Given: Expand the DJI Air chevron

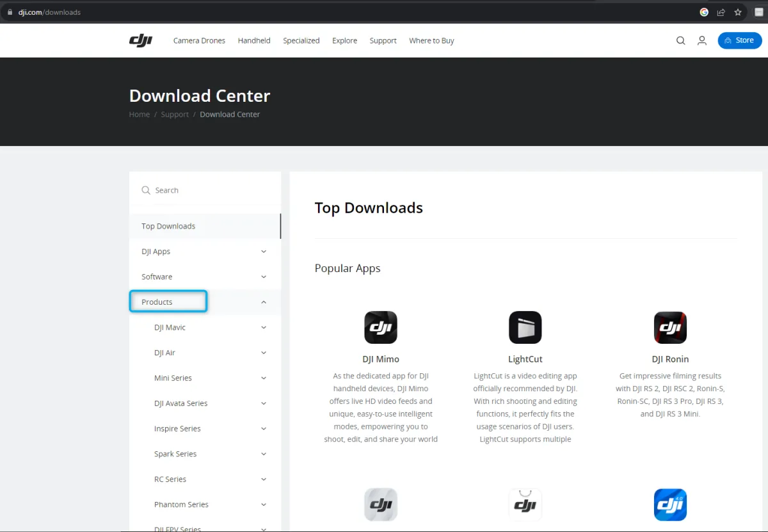Looking at the screenshot, I should click(264, 353).
